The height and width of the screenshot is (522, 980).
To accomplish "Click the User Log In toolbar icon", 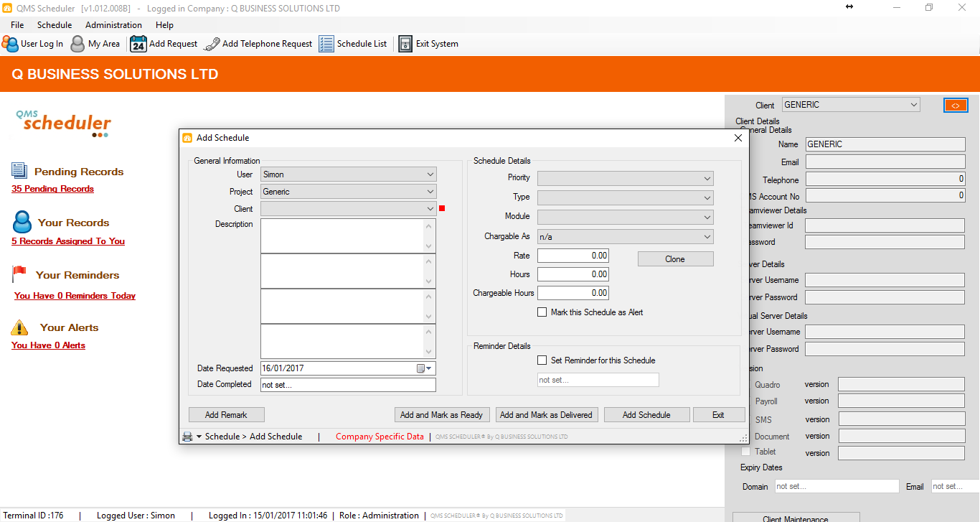I will [10, 44].
